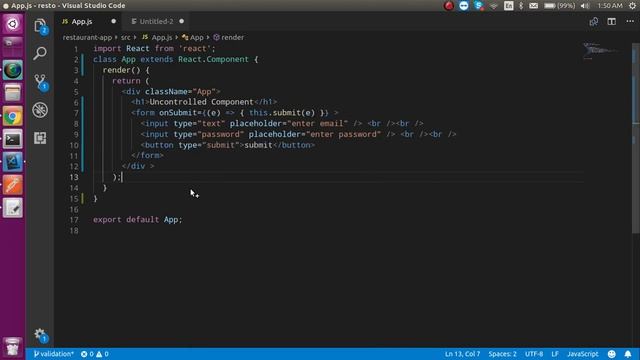The image size is (640, 360).
Task: Switch to Visual Studio Code dock icon
Action: click(x=13, y=162)
